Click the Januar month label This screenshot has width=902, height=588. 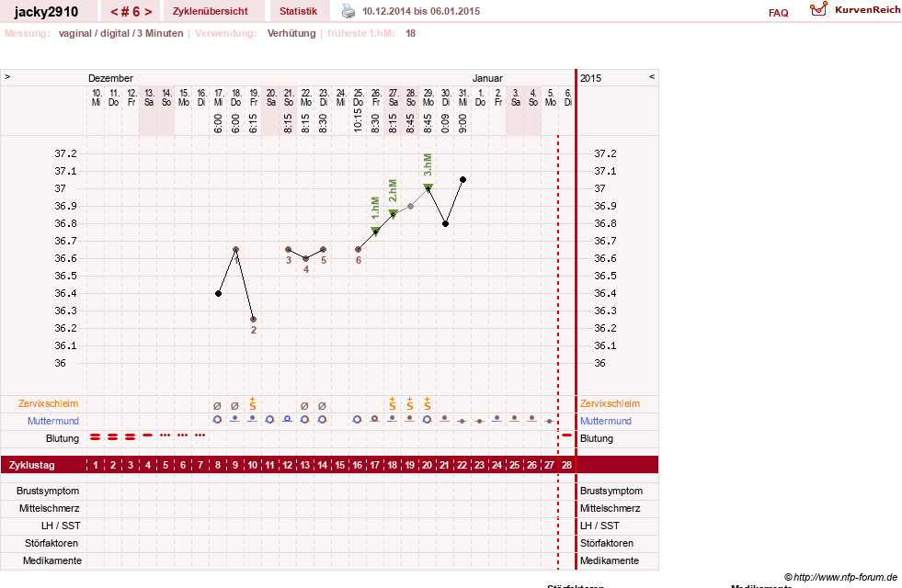(487, 78)
